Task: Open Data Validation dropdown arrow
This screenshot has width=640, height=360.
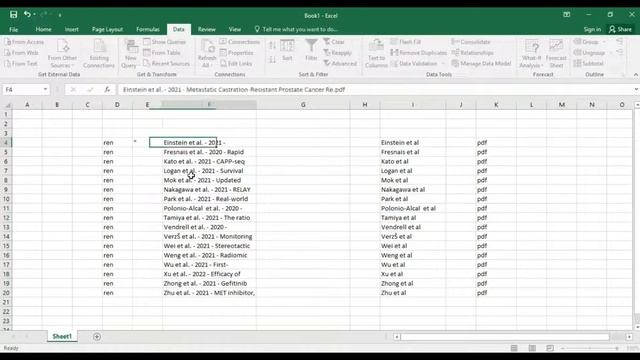Action: coord(443,64)
